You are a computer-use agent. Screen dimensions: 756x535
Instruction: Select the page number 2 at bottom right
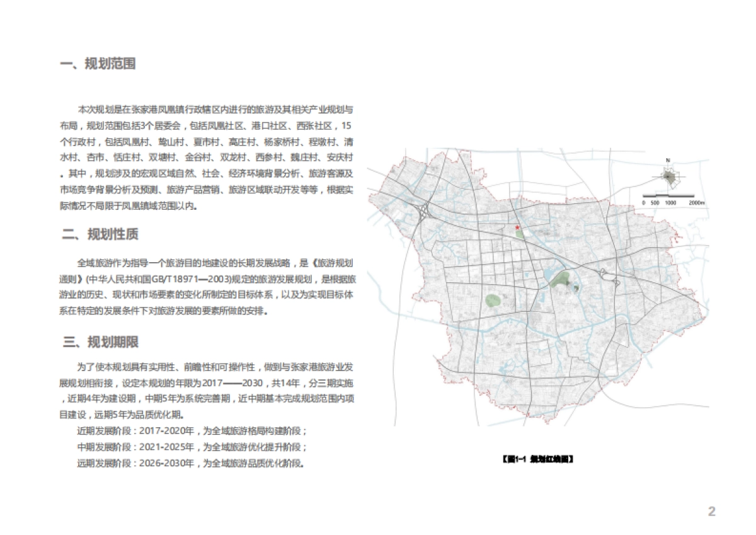[x=712, y=512]
